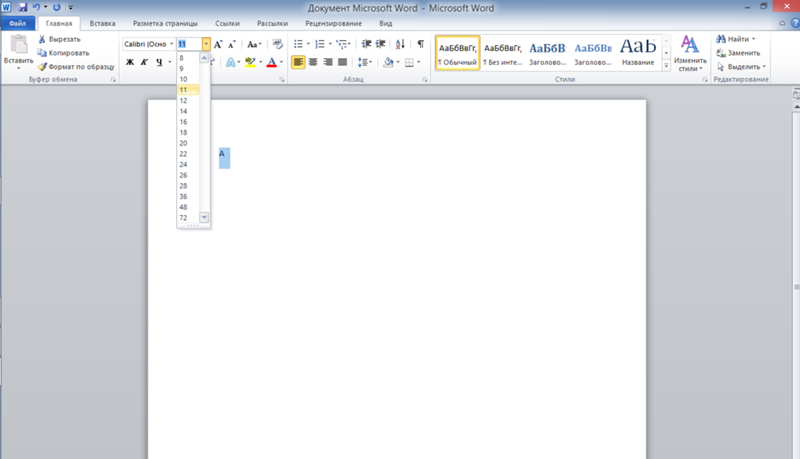
Task: Toggle Align Right paragraph alignment
Action: coord(328,62)
